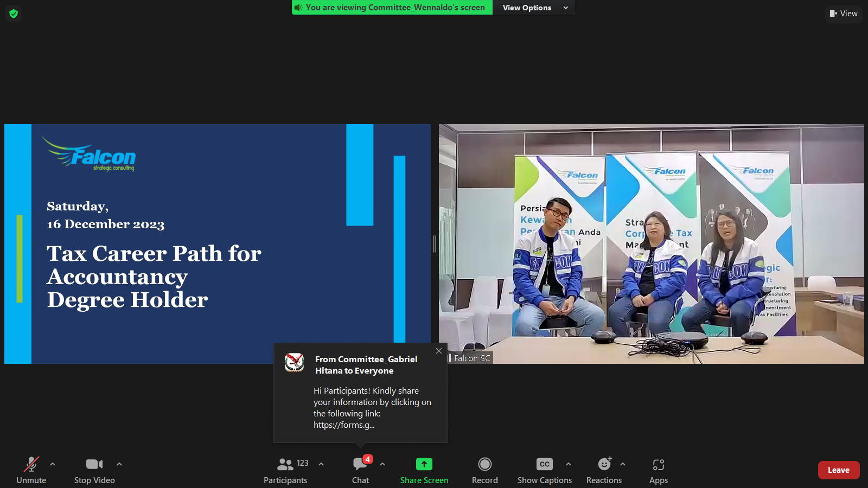
Task: Open the Chat panel
Action: (360, 470)
